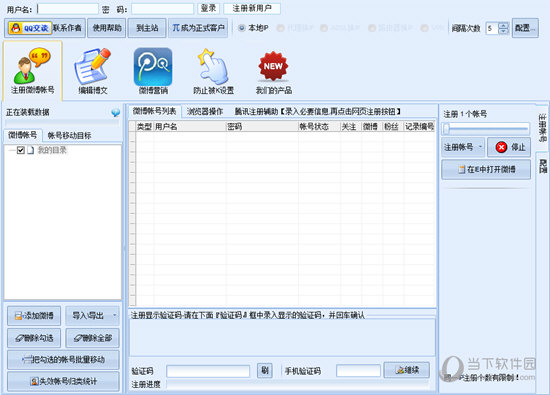
Task: Click the 使用帮助 button
Action: click(107, 28)
